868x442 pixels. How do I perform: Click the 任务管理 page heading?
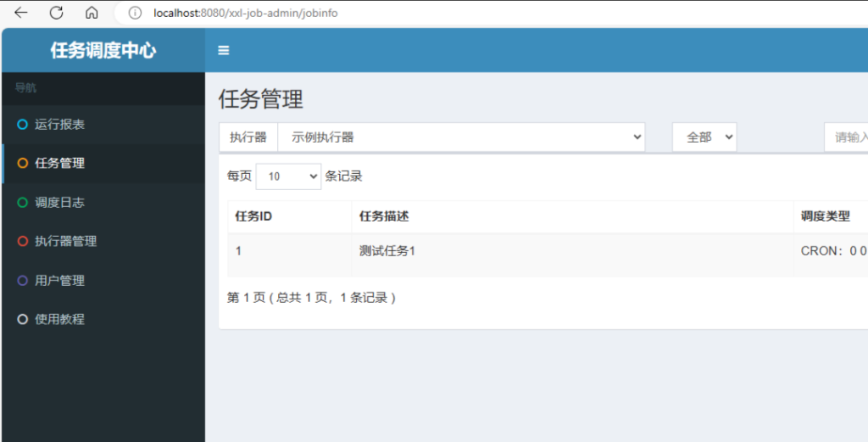tap(261, 100)
